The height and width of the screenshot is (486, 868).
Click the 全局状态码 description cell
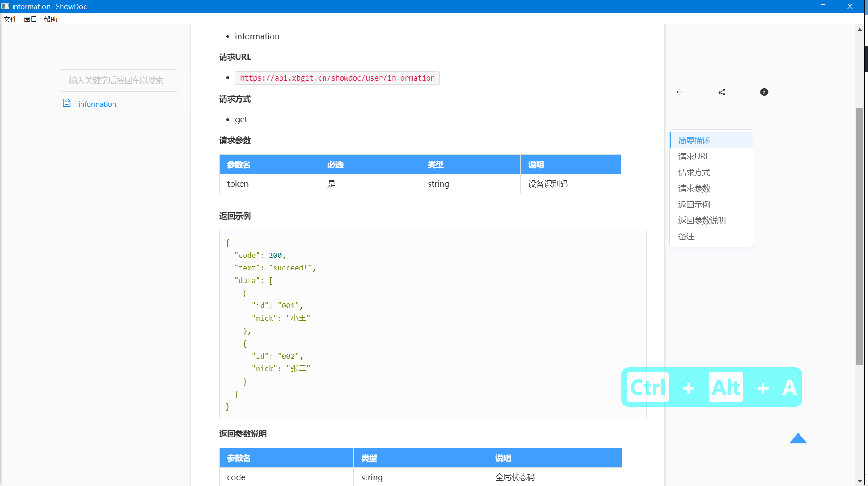pyautogui.click(x=555, y=477)
